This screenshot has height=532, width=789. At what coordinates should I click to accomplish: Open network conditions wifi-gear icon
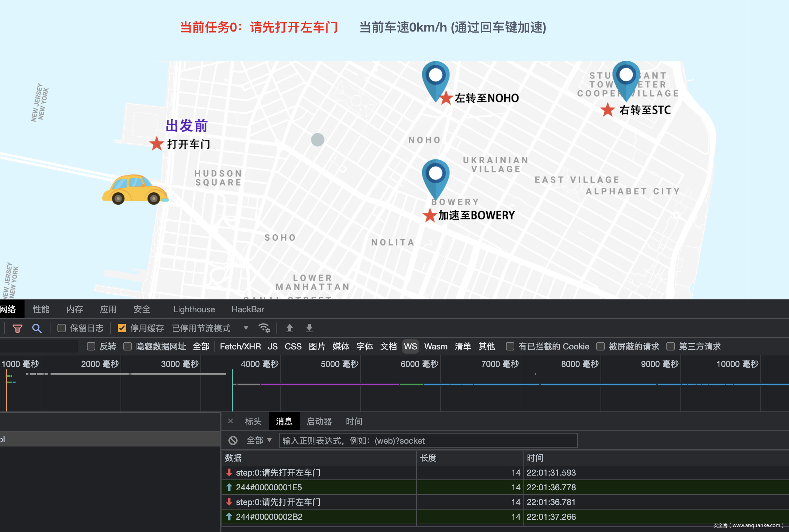[264, 328]
